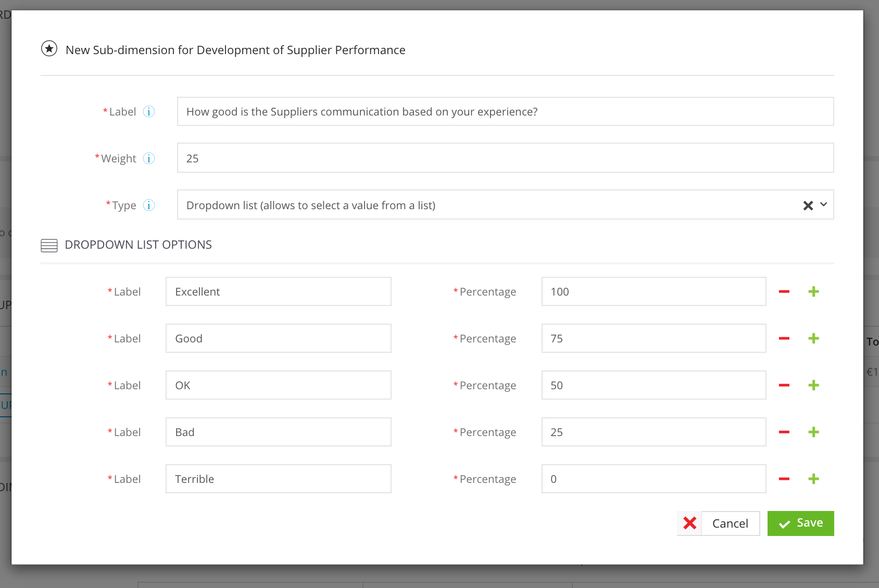Remove the Excellent option row
879x588 pixels.
click(784, 292)
